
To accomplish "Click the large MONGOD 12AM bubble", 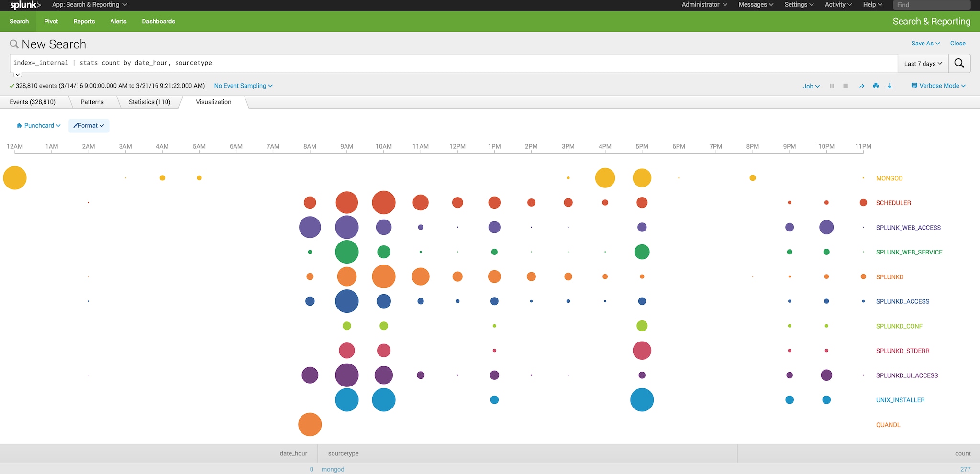I will [x=15, y=178].
